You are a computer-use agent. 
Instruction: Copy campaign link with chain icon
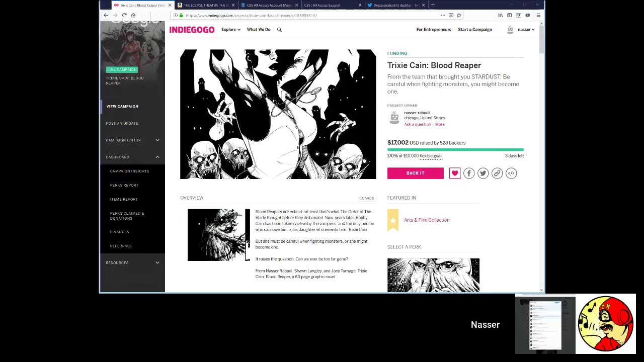click(497, 173)
